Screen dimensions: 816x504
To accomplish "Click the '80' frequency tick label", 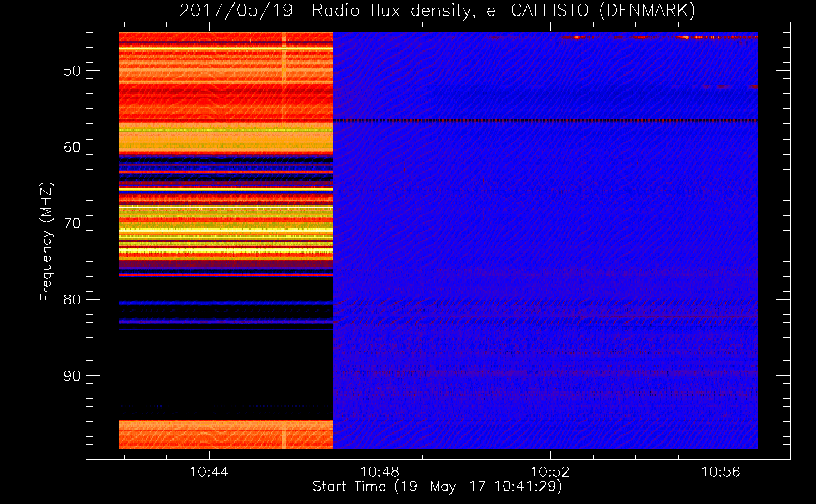I will (x=72, y=300).
